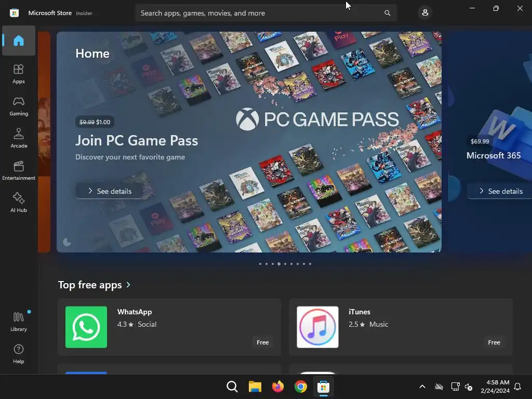This screenshot has width=532, height=399.
Task: Open Windows Search from taskbar
Action: tap(232, 387)
